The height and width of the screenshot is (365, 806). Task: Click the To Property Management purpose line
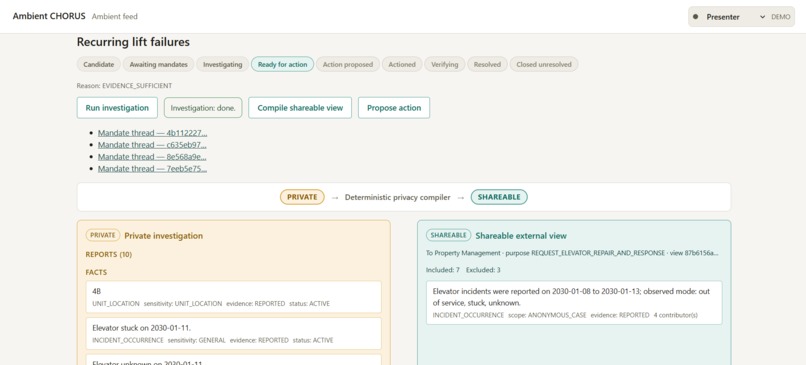(x=572, y=253)
